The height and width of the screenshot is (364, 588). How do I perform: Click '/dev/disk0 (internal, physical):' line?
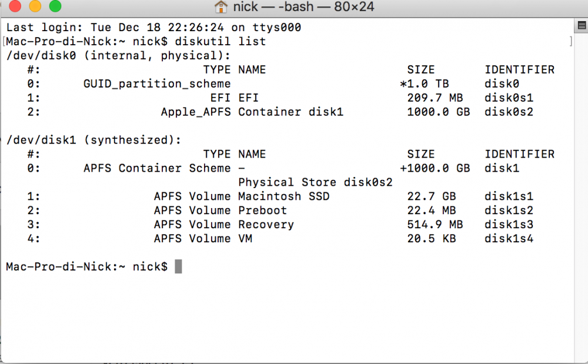coord(119,55)
